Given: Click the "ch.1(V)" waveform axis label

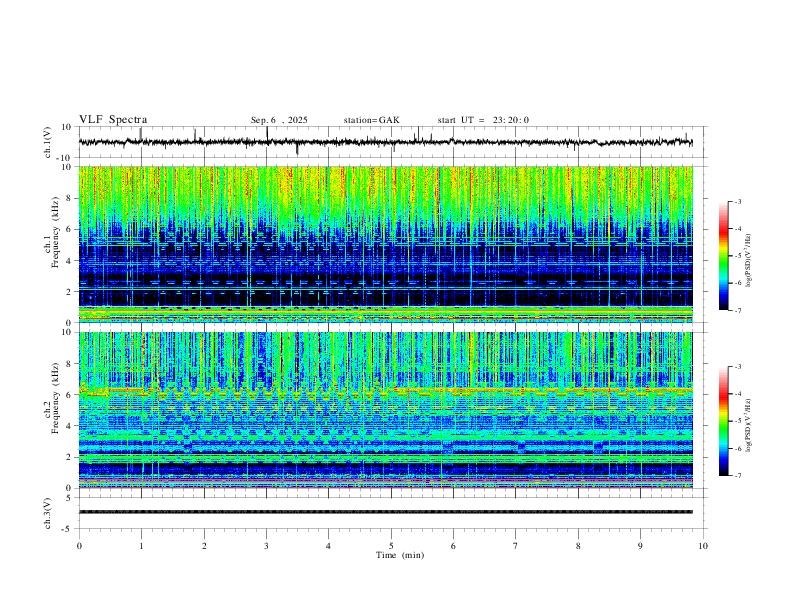Looking at the screenshot, I should coord(48,142).
